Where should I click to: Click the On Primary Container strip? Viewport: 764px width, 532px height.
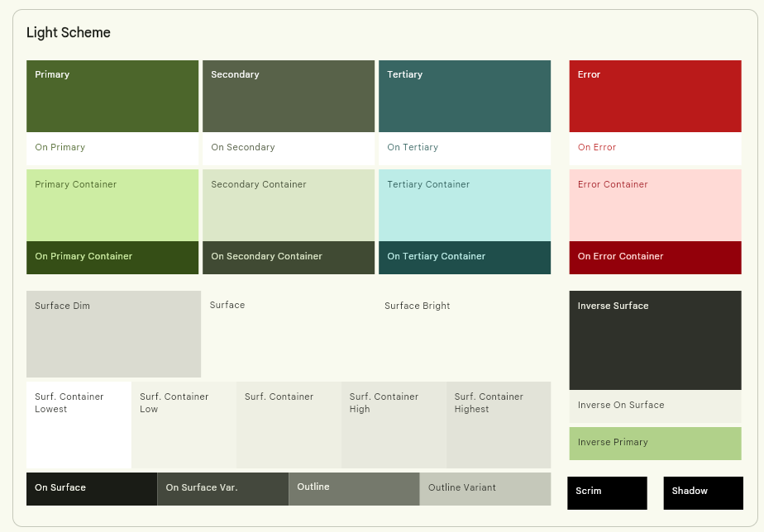coord(112,257)
